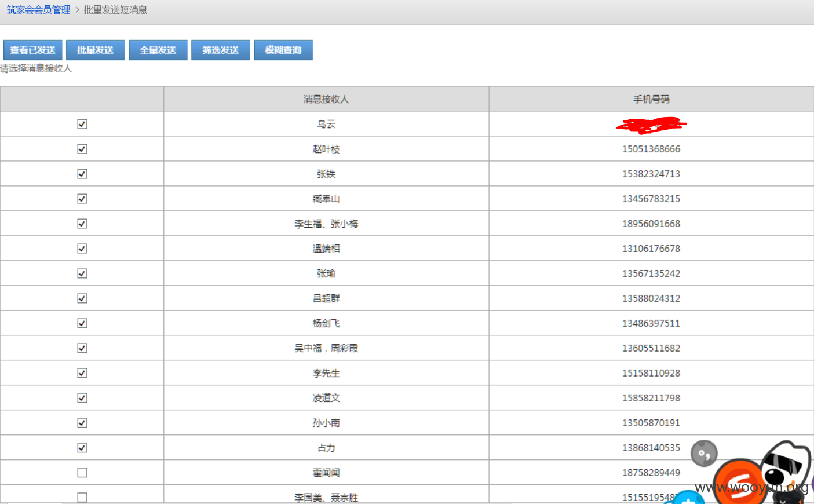Uncheck the checkbox for 杨剑飞

(82, 323)
